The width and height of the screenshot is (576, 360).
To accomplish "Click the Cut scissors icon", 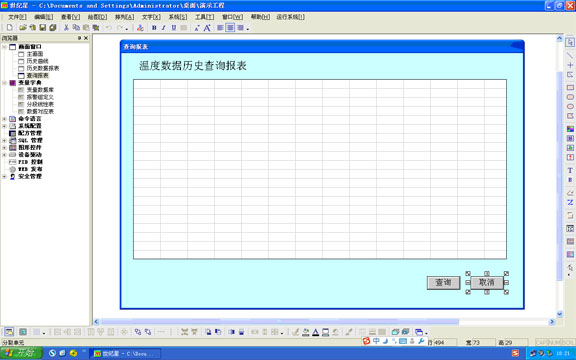I will click(x=66, y=28).
